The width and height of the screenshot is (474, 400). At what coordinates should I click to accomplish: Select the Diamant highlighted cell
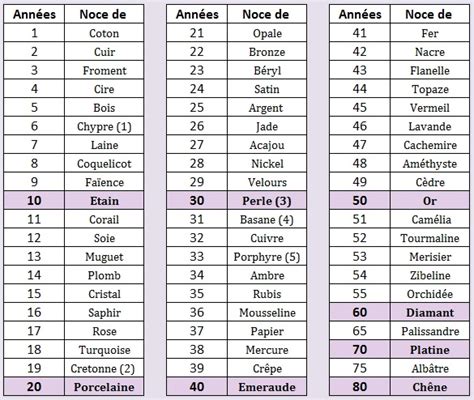430,312
